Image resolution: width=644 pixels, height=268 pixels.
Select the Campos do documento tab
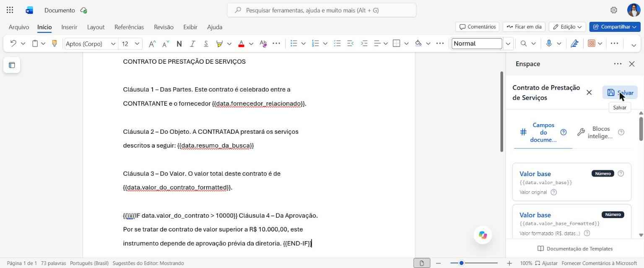(x=543, y=132)
